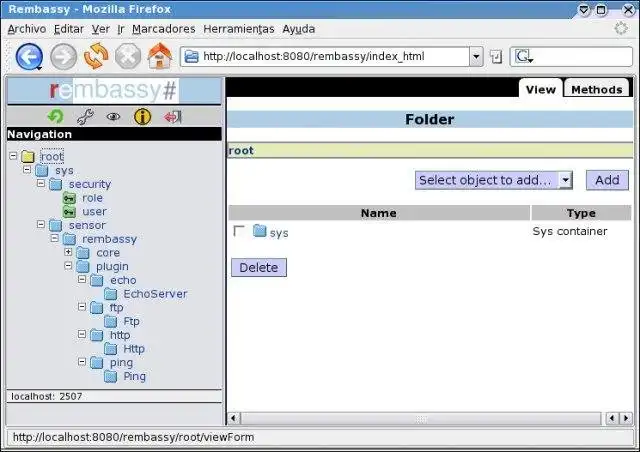Select the root link in navigation tree
This screenshot has height=452, width=640.
coord(52,156)
